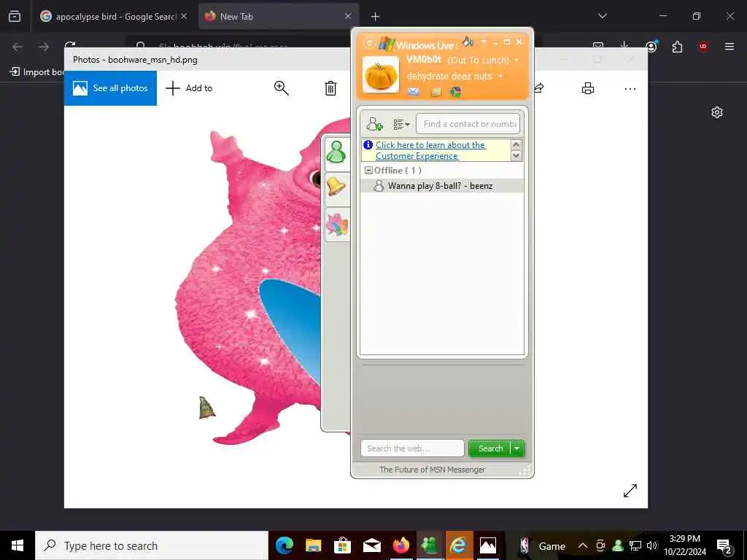Click the Add a contact icon
Screen dimensions: 747x560
click(x=374, y=124)
